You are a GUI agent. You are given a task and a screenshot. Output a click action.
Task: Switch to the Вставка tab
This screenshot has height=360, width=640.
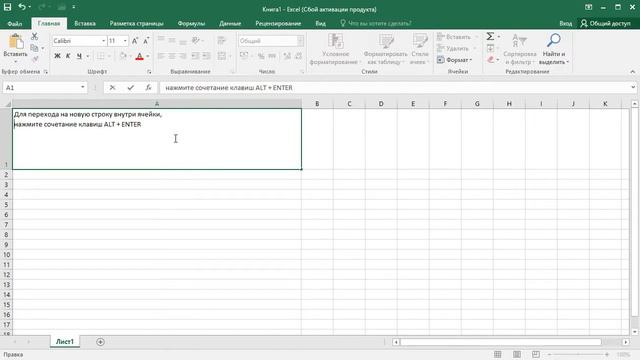[x=85, y=23]
